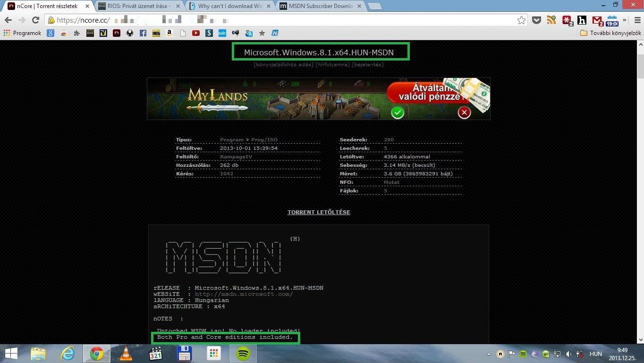Open VLC media player from taskbar
The height and width of the screenshot is (363, 644).
pyautogui.click(x=126, y=354)
